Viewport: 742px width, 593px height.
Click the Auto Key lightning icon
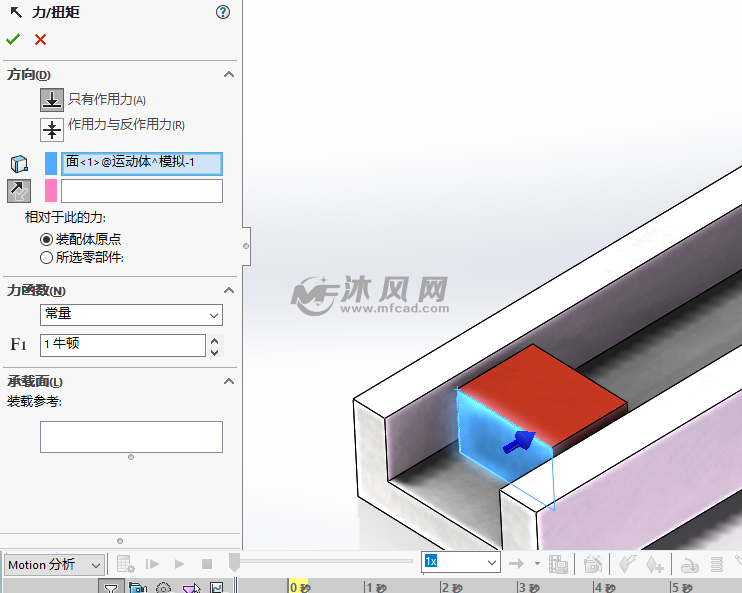[627, 564]
